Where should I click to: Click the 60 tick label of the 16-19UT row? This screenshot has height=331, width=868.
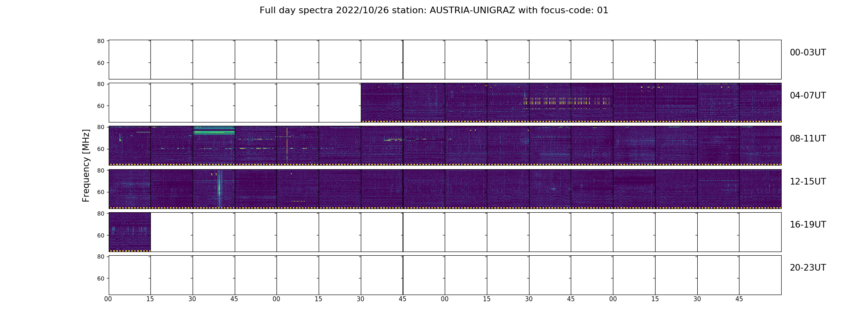(100, 235)
